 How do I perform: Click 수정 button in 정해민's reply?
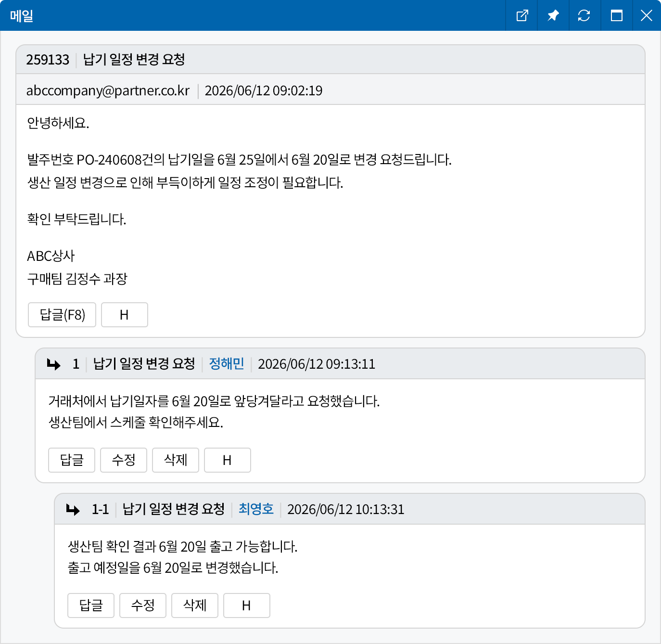(x=124, y=460)
